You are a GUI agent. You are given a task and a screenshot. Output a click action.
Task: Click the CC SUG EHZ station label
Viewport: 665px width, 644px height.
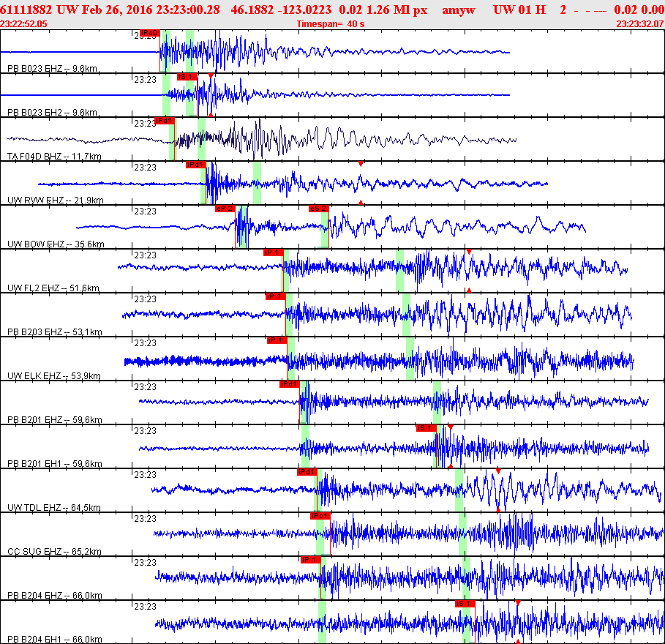pyautogui.click(x=54, y=552)
